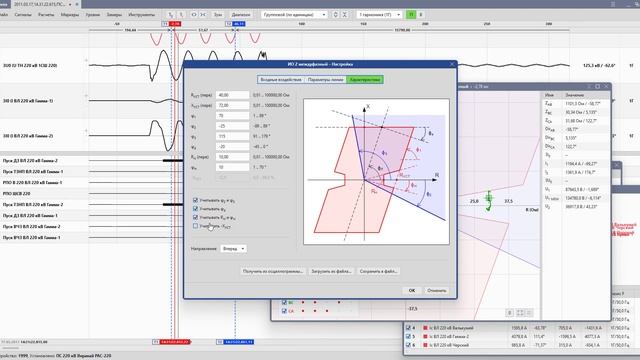The height and width of the screenshot is (360, 640).
Task: Close the ИО Z междуфазный settings dialog
Action: point(452,64)
